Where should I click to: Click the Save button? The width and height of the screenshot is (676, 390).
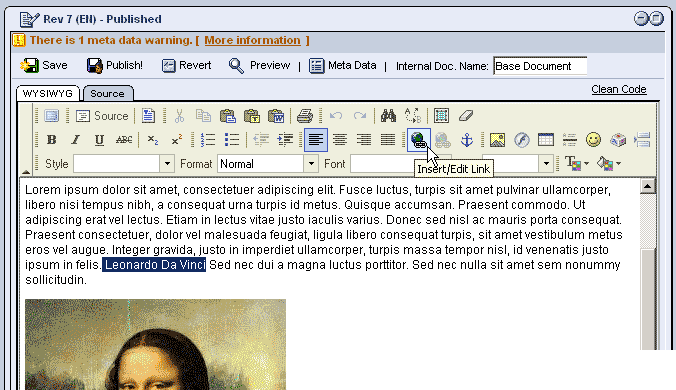tap(44, 66)
